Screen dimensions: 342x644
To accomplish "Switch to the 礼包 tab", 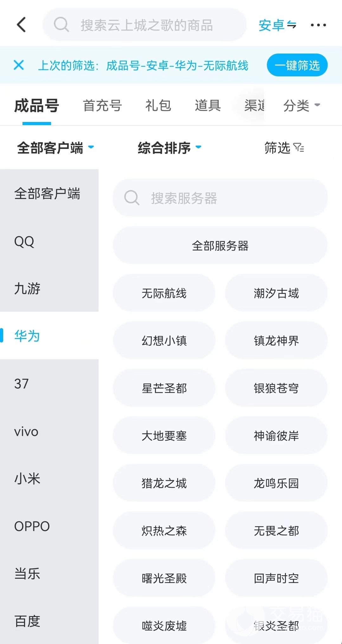I will tap(158, 105).
